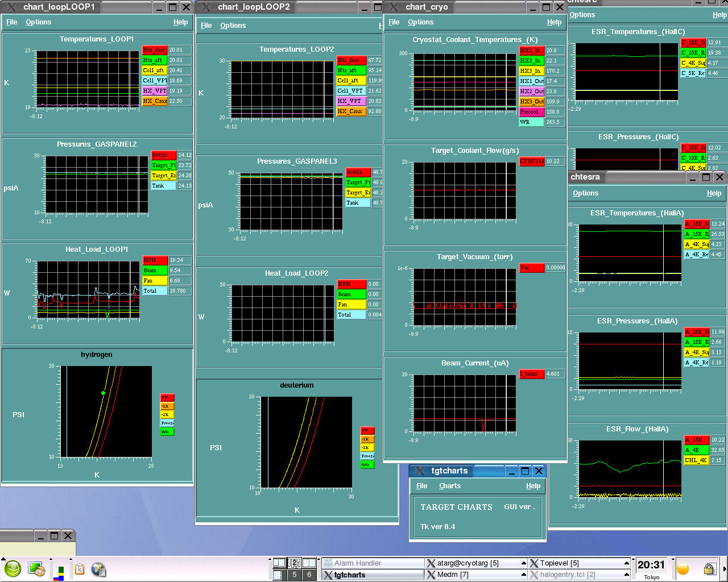Switch to virtual desktop 6

pyautogui.click(x=309, y=575)
